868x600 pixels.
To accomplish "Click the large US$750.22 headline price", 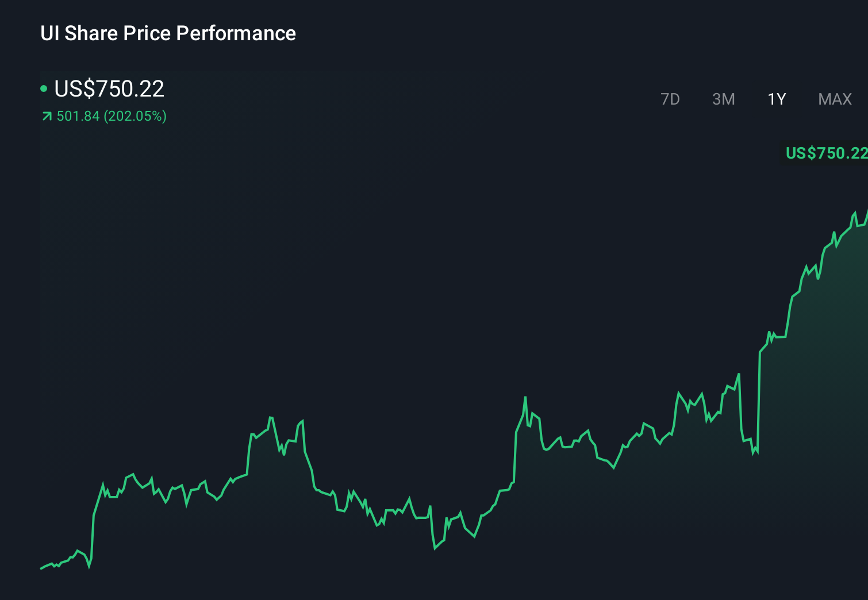I will click(109, 89).
